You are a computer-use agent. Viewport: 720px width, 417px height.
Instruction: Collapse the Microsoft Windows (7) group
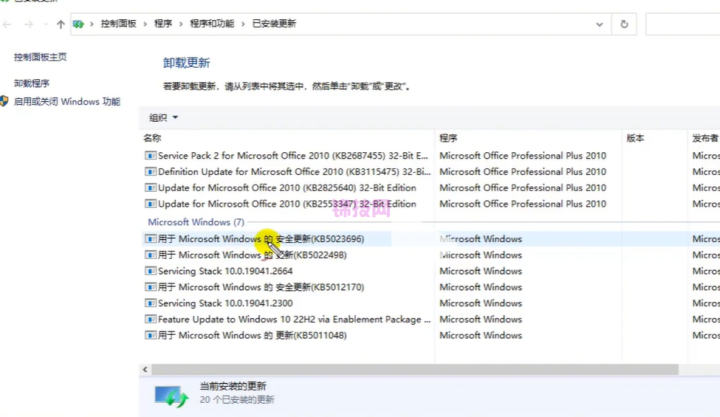click(196, 222)
